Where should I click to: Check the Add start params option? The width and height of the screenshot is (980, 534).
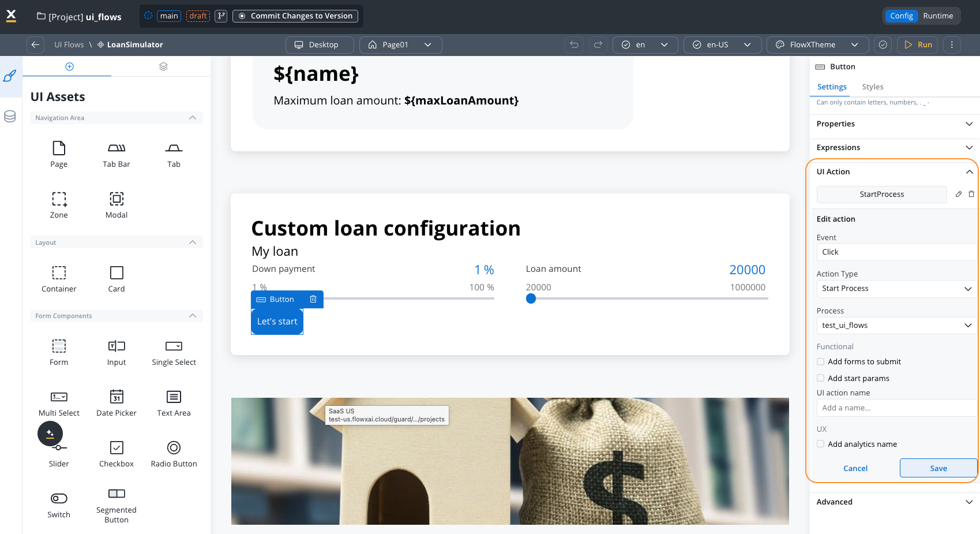tap(821, 378)
